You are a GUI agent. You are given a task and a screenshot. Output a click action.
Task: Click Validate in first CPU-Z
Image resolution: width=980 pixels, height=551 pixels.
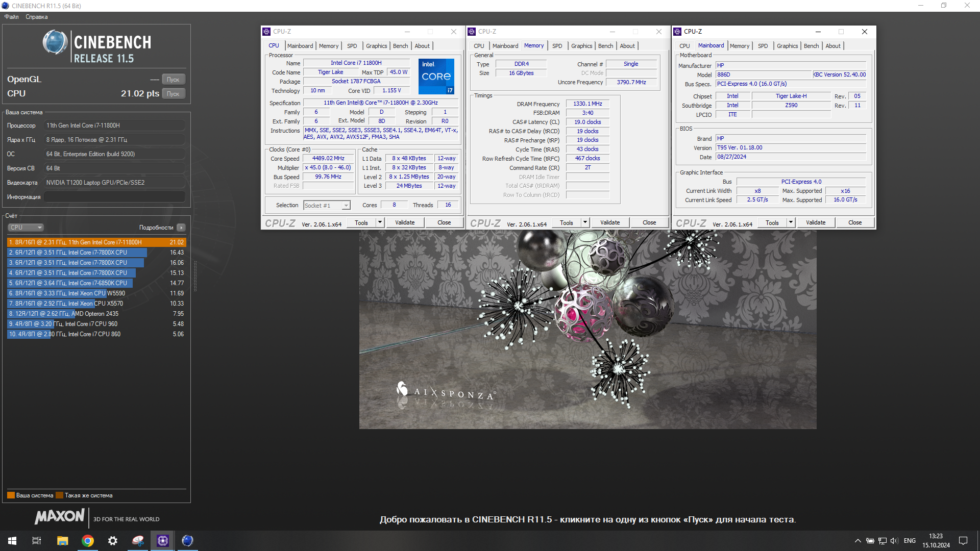coord(405,222)
